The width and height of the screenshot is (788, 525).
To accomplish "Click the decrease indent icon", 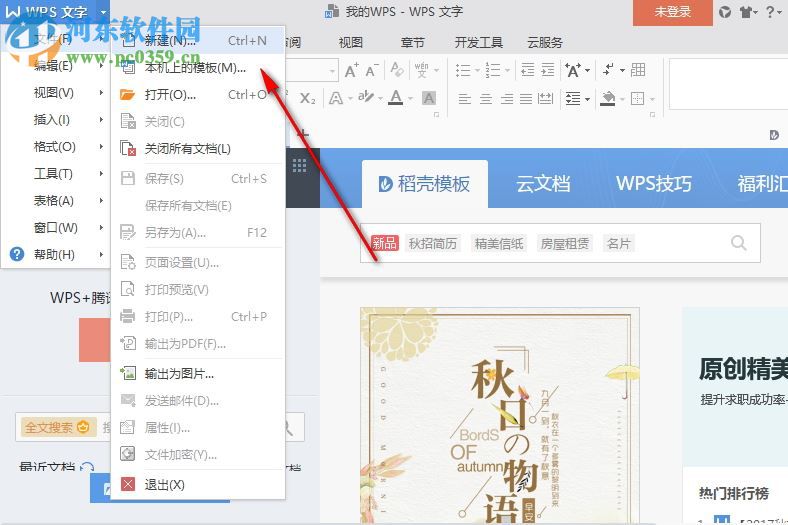I will tap(528, 70).
